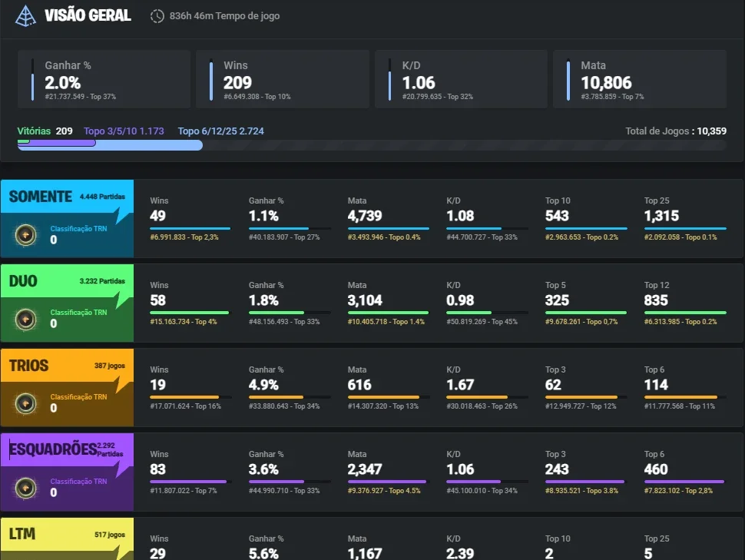745x560 pixels.
Task: Click TRIOS Mata value 616
Action: click(x=359, y=385)
